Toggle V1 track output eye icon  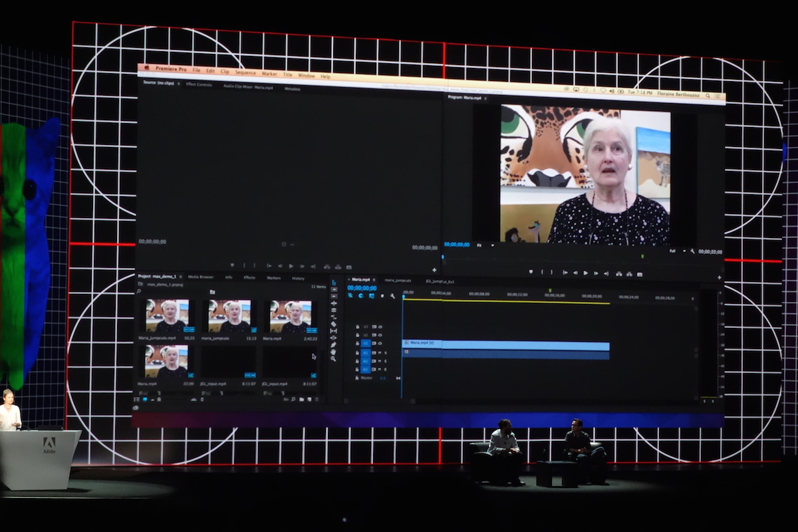pyautogui.click(x=380, y=344)
